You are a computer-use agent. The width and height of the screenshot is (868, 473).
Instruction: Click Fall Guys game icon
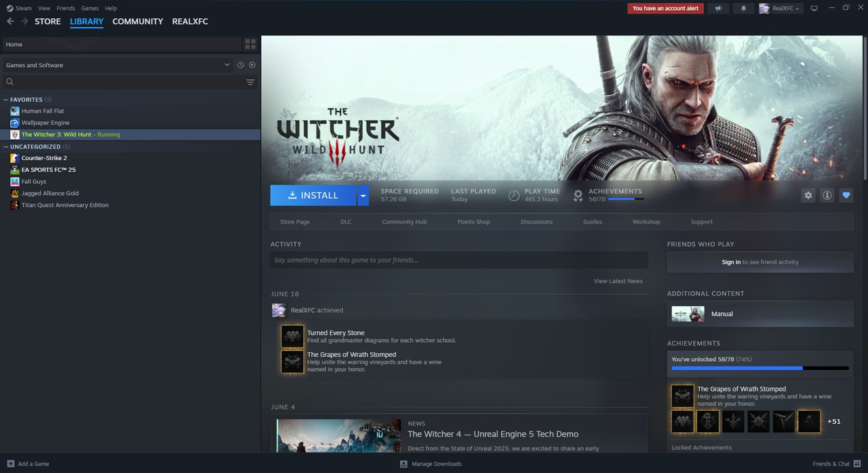tap(15, 182)
